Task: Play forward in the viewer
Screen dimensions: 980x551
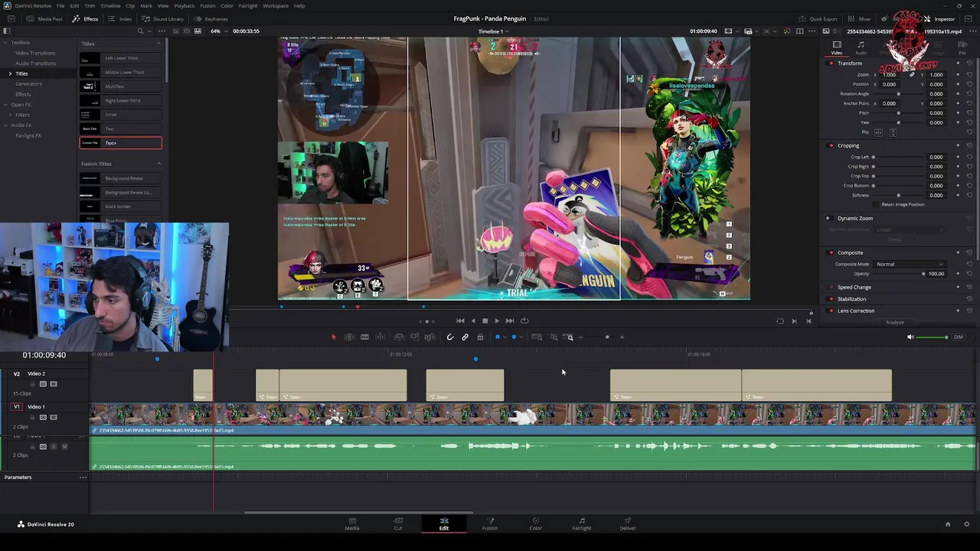Action: 497,321
